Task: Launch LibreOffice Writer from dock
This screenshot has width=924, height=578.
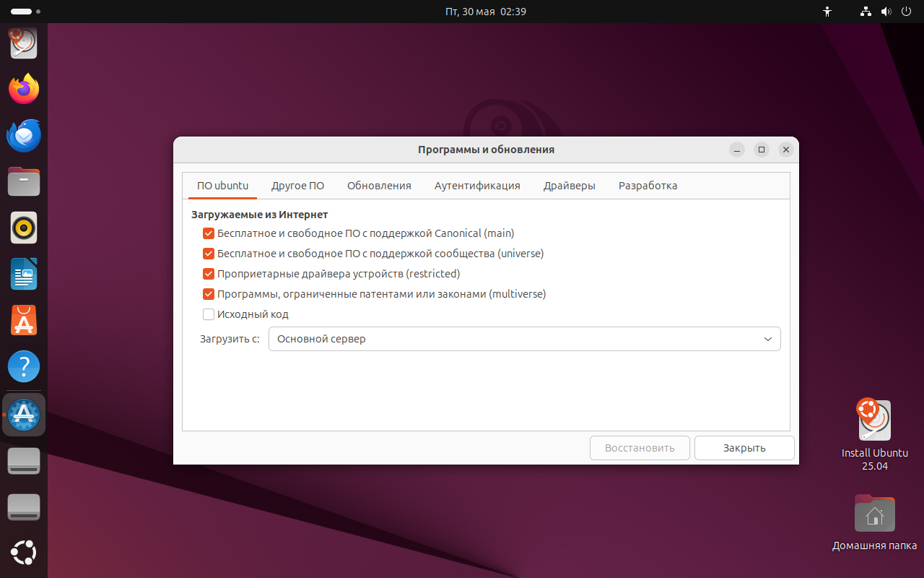Action: [x=24, y=274]
